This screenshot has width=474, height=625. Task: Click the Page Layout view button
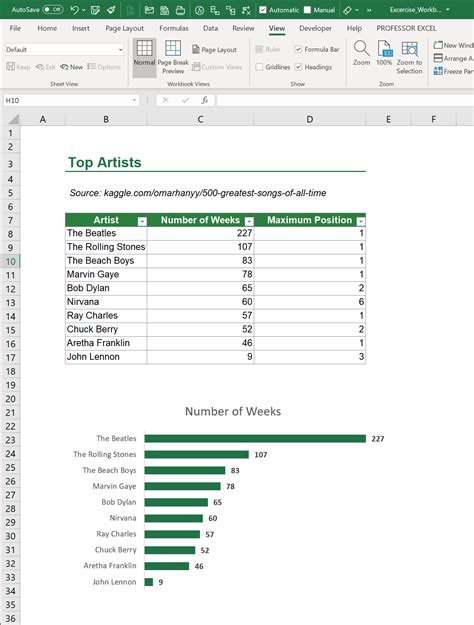click(214, 49)
